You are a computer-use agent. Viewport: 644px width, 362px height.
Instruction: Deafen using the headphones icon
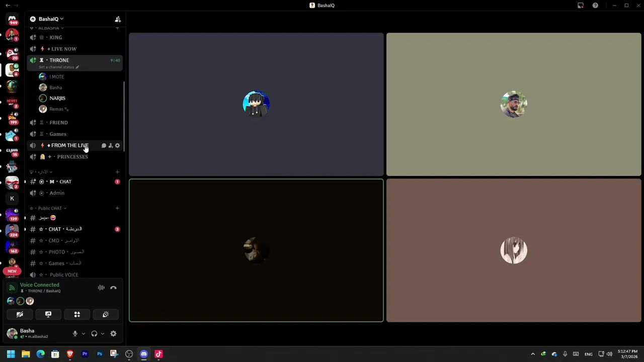click(x=94, y=333)
